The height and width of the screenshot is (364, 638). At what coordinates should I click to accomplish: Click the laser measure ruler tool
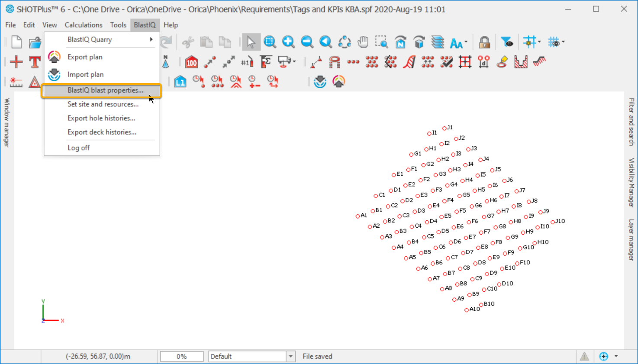pyautogui.click(x=16, y=81)
